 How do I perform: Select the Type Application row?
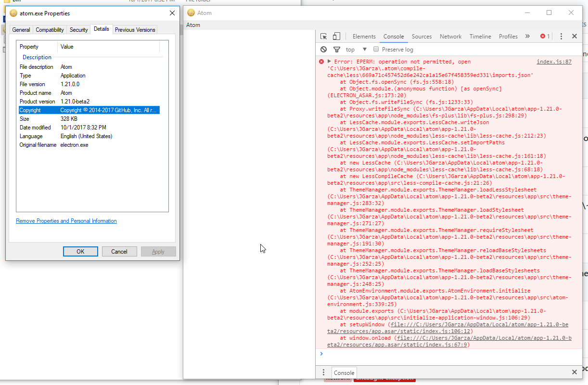(x=89, y=76)
